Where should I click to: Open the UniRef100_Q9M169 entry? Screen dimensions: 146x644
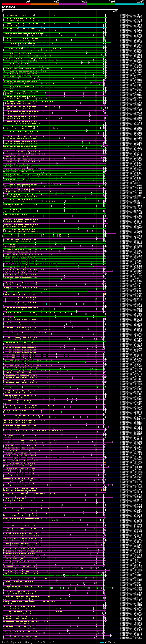point(131,95)
